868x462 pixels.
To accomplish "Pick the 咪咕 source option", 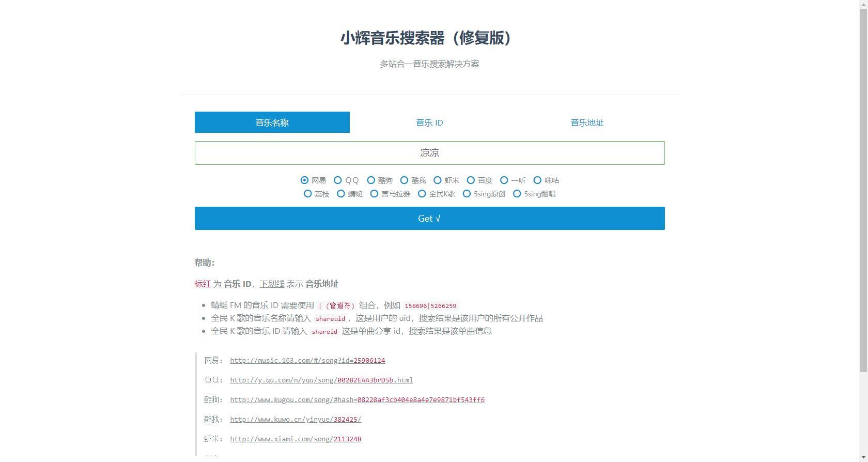I will (537, 180).
